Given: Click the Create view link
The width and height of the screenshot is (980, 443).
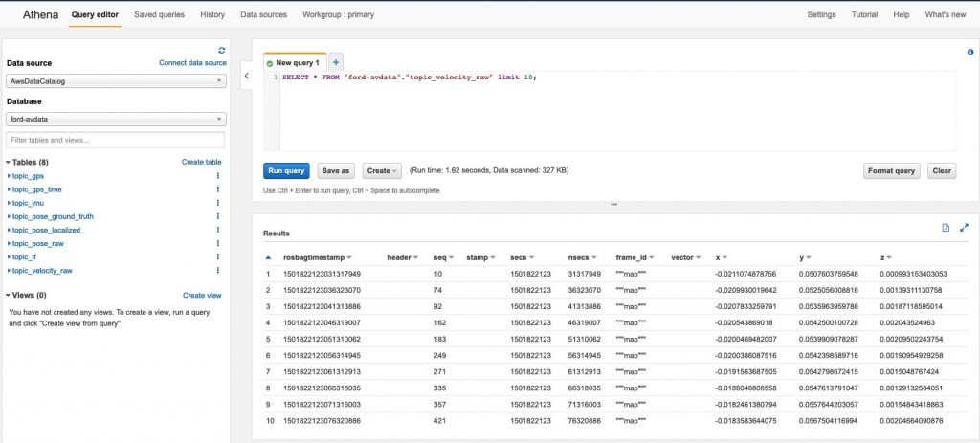Looking at the screenshot, I should [x=202, y=295].
